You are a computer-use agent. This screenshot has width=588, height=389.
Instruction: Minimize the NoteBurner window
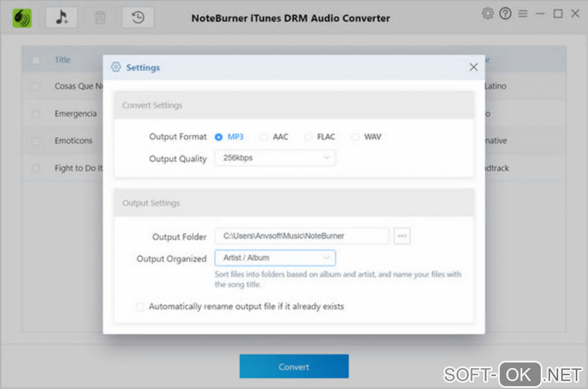click(540, 14)
